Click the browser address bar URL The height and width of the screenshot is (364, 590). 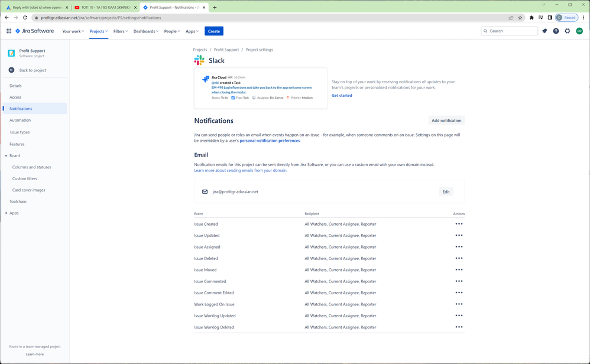coord(101,18)
